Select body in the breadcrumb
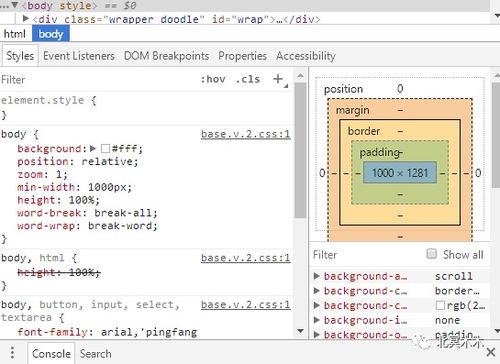The height and width of the screenshot is (364, 500). point(51,34)
